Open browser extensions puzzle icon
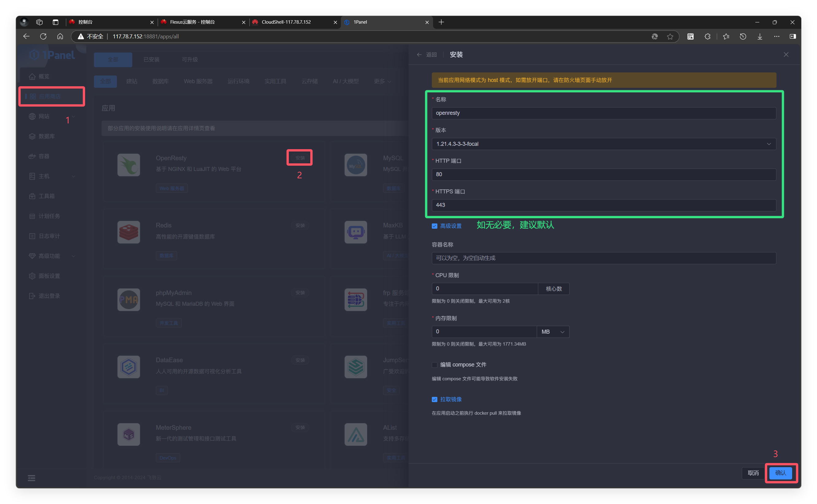The image size is (817, 504). click(707, 36)
